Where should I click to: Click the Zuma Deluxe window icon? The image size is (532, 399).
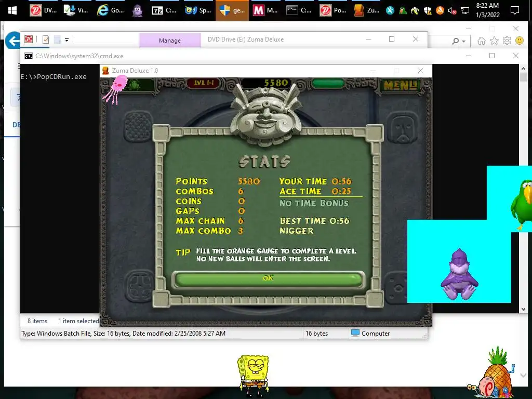(x=105, y=71)
